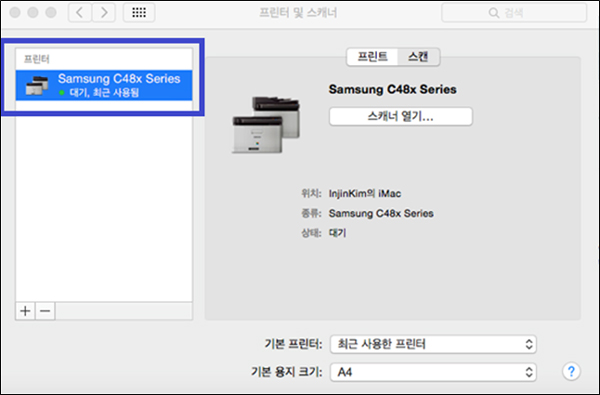
Task: Open the 기본 용지 크기 dropdown showing A4
Action: pyautogui.click(x=433, y=372)
